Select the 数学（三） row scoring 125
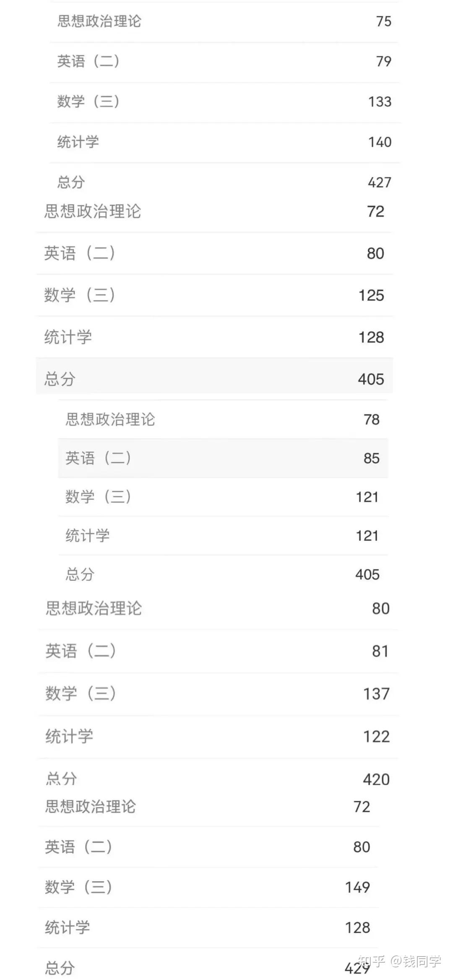 point(214,295)
